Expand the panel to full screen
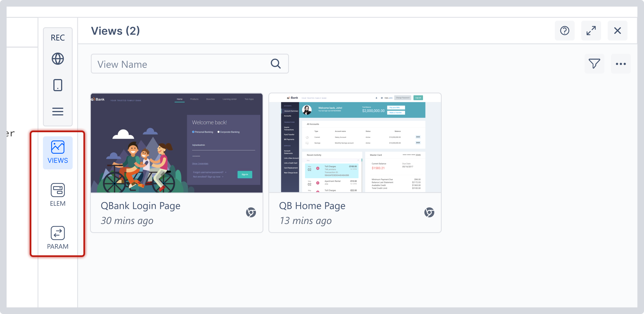The width and height of the screenshot is (644, 314). [x=591, y=31]
